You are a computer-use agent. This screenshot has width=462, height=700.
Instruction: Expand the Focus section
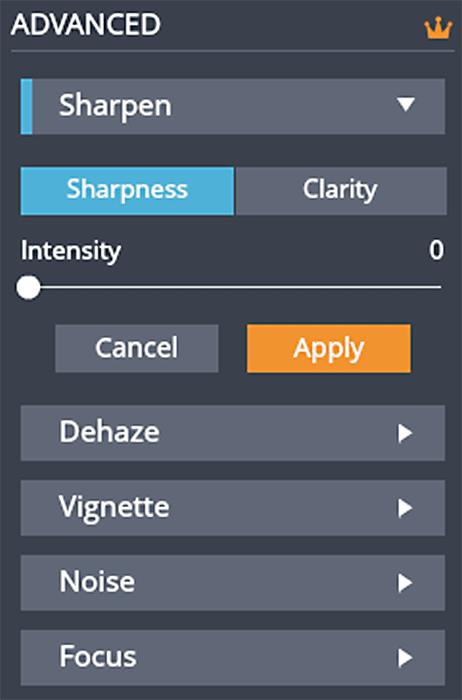tap(233, 658)
